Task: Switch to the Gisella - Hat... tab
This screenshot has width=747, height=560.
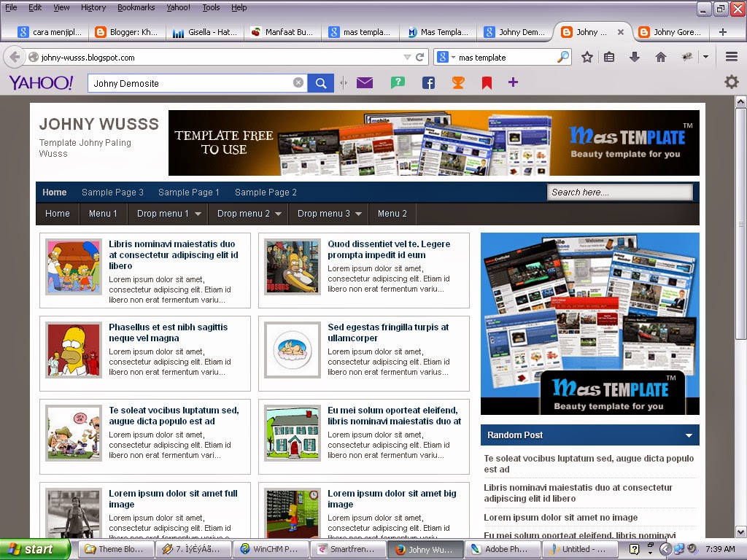Action: tap(205, 32)
